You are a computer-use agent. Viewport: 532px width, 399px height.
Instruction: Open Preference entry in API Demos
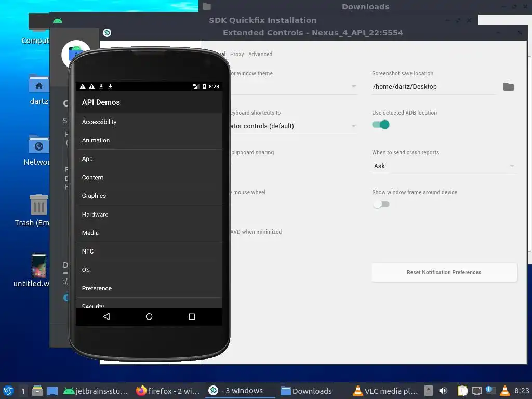[149, 288]
